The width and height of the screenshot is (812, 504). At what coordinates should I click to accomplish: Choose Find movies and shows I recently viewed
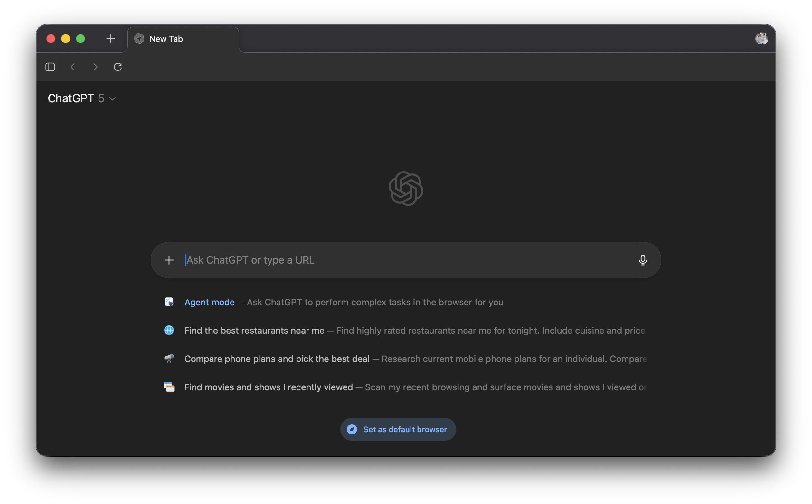click(269, 387)
